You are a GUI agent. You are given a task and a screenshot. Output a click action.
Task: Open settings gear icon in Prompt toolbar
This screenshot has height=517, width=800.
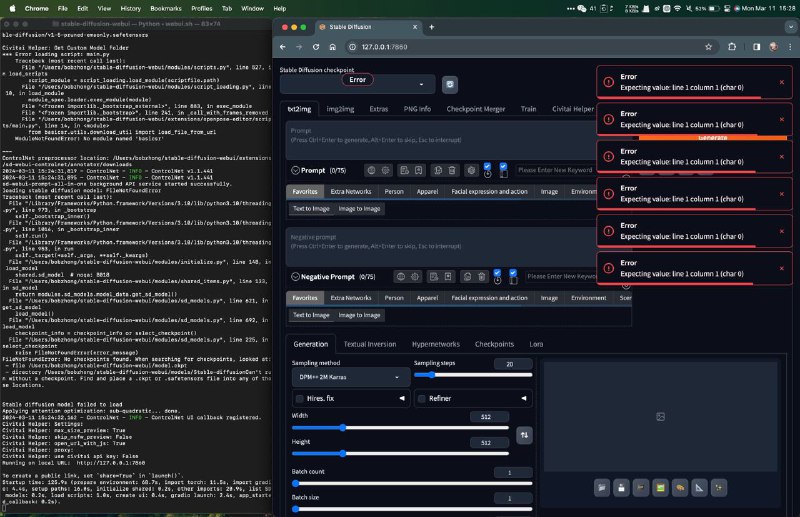(x=386, y=170)
